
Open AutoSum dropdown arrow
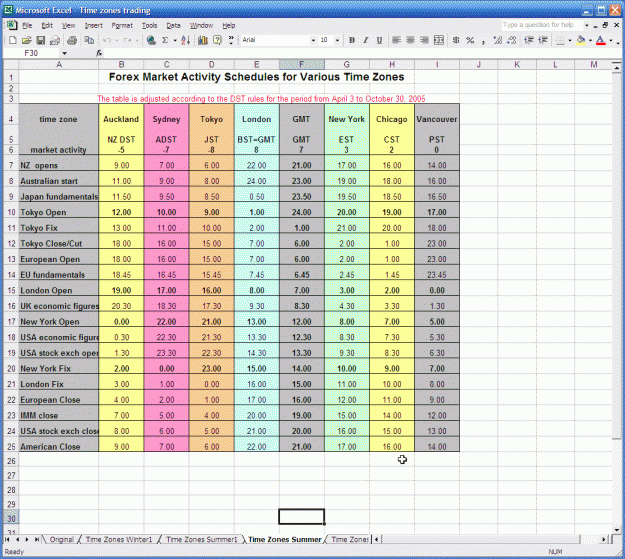[x=175, y=40]
